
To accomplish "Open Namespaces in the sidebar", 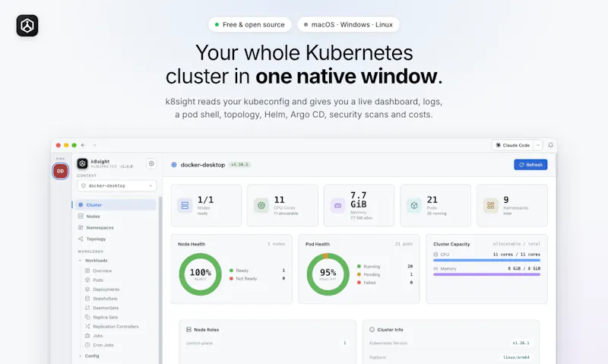I will (117, 227).
